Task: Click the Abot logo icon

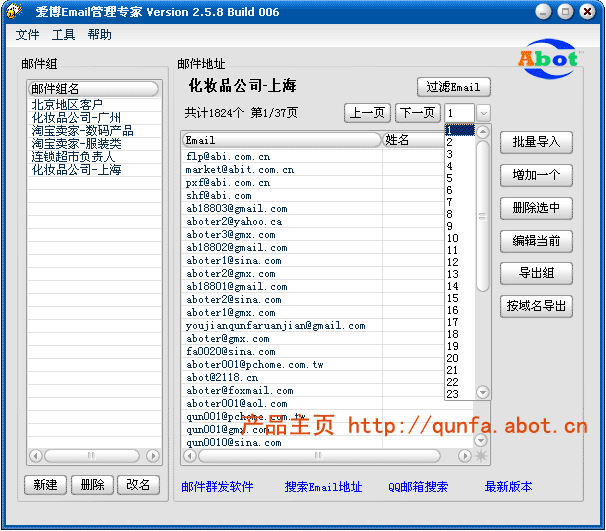Action: click(548, 59)
